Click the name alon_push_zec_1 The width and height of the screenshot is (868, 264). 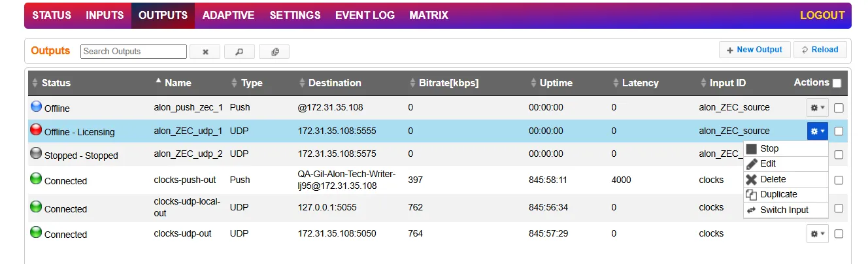(188, 107)
